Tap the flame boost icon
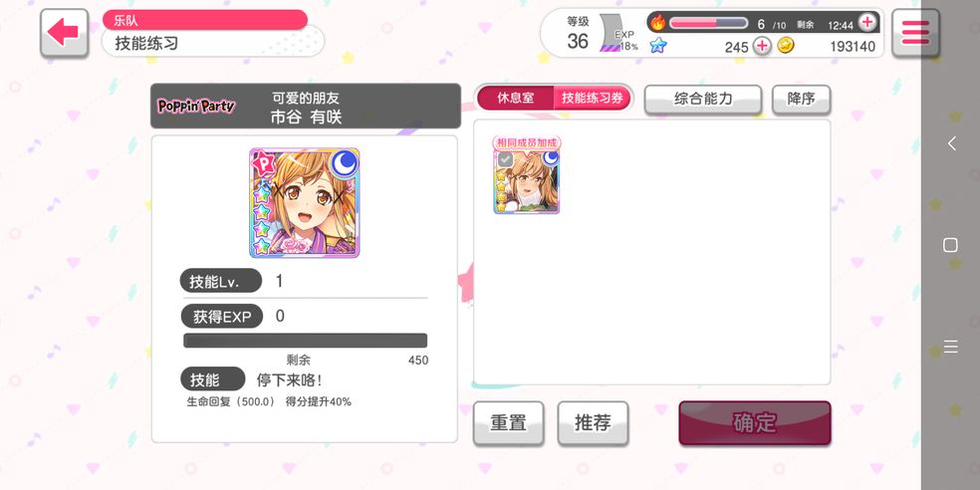This screenshot has width=980, height=490. pos(657,23)
